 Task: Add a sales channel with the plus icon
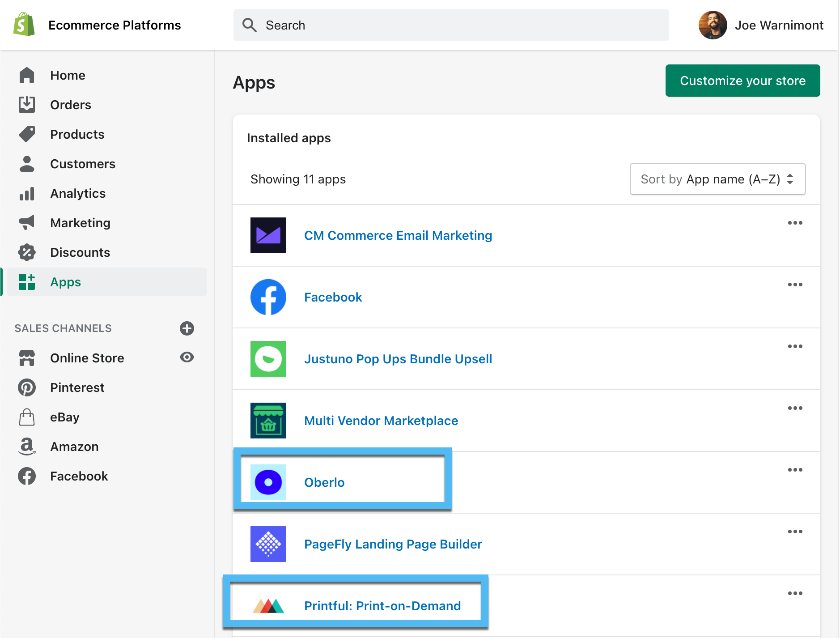(x=187, y=328)
